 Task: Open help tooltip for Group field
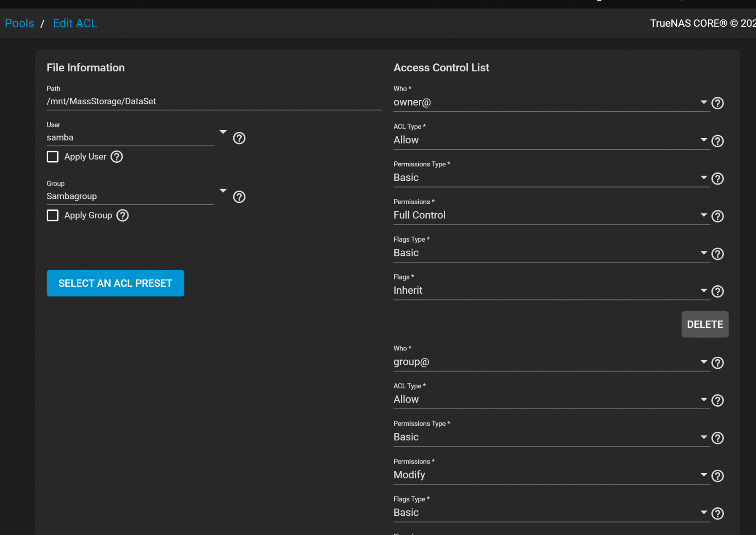coord(239,197)
